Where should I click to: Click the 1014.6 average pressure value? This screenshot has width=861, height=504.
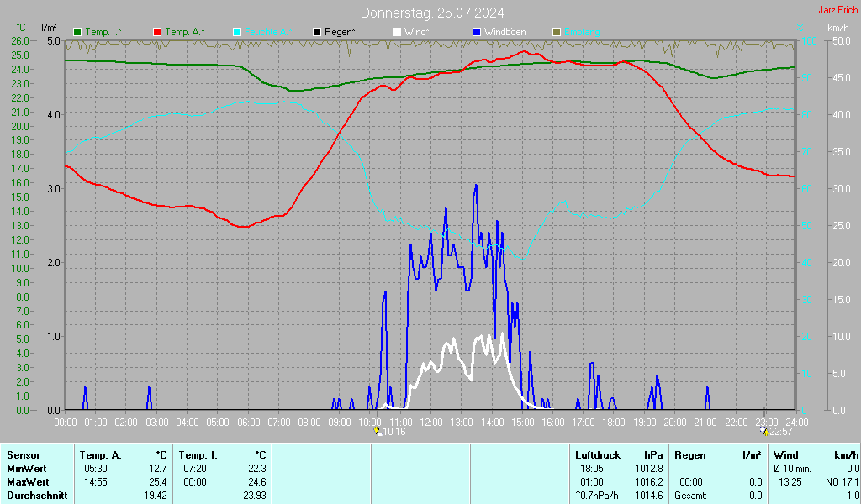(x=649, y=496)
